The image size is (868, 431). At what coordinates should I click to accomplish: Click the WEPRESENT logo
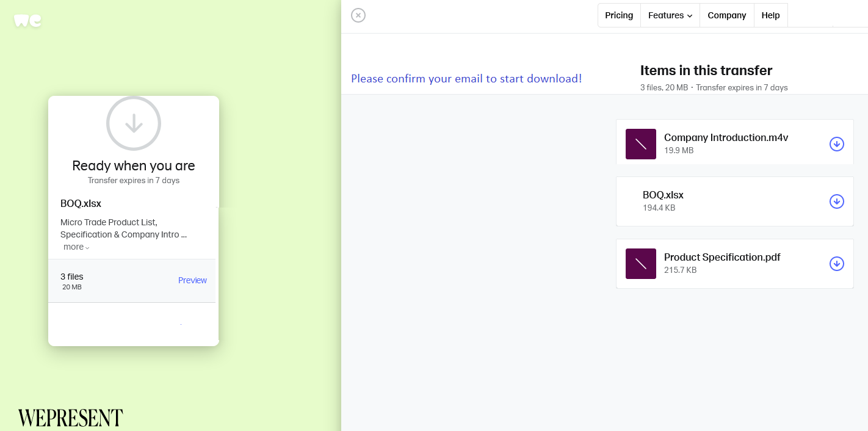coord(71,418)
